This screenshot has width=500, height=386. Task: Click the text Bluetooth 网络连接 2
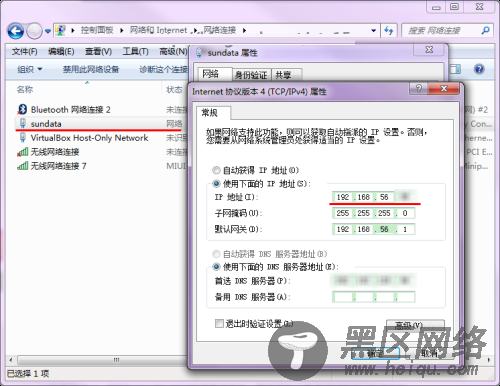pyautogui.click(x=70, y=110)
